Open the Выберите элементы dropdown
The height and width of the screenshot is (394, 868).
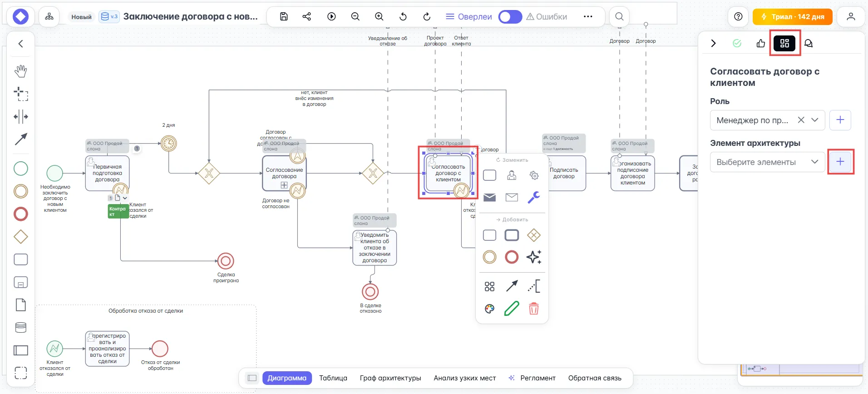tap(815, 162)
